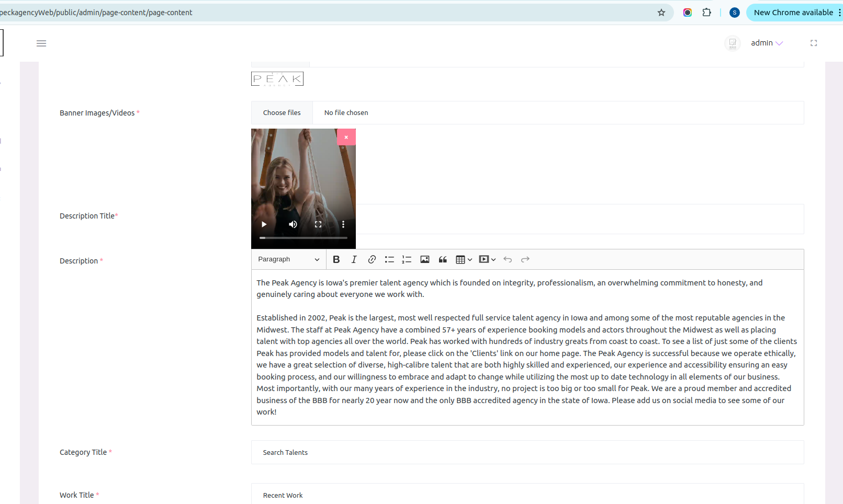Click the Category Title input field

(x=527, y=452)
